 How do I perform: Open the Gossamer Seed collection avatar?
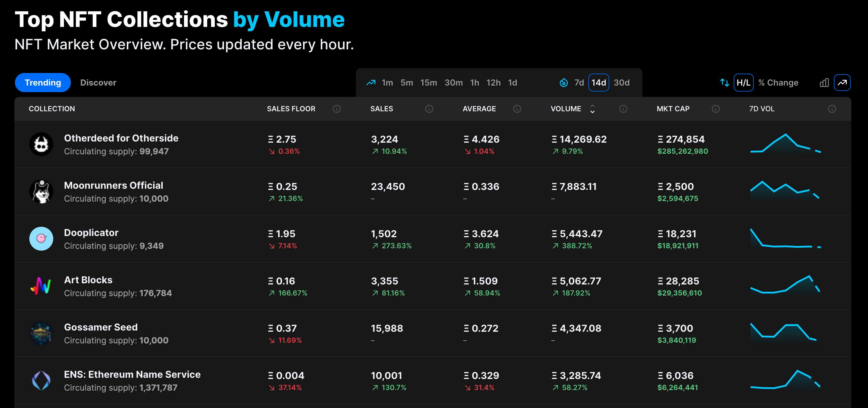[41, 333]
